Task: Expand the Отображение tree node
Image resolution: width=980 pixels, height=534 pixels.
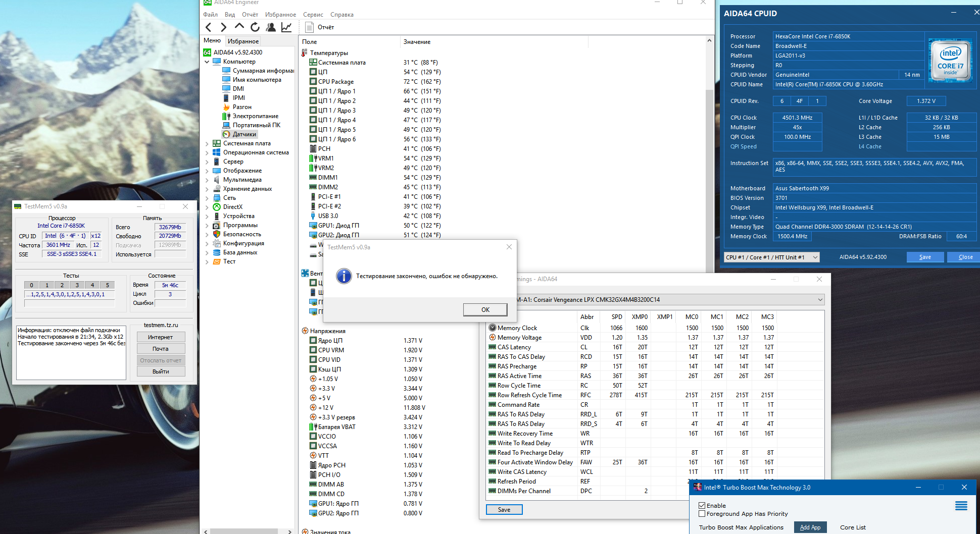Action: pos(207,171)
